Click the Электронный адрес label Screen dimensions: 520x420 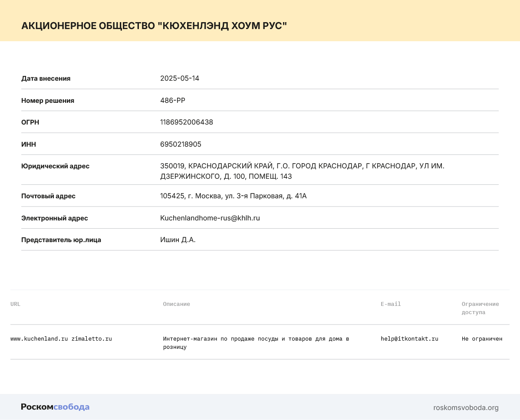tap(55, 218)
